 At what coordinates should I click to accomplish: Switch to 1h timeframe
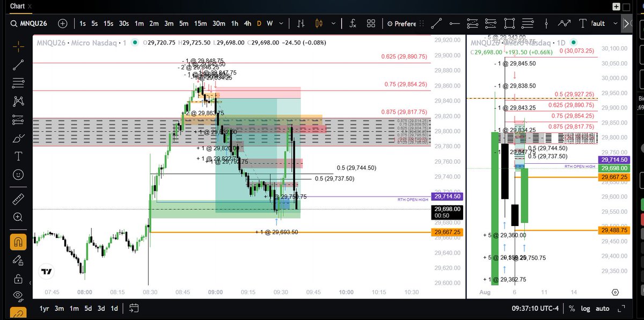tap(235, 24)
